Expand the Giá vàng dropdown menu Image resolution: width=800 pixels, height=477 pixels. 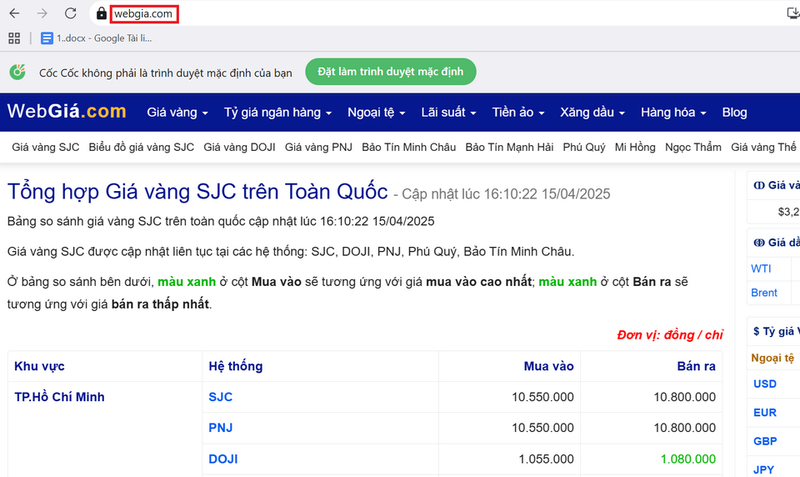[x=177, y=112]
